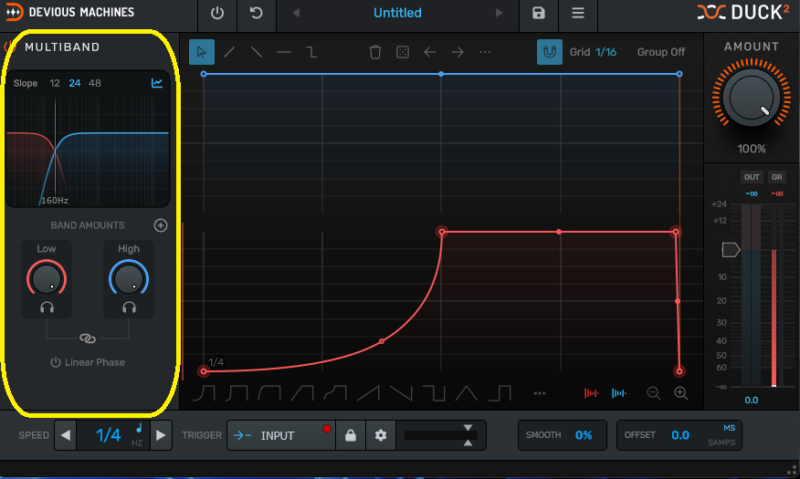Click the Amount knob
This screenshot has height=479, width=800.
point(751,100)
